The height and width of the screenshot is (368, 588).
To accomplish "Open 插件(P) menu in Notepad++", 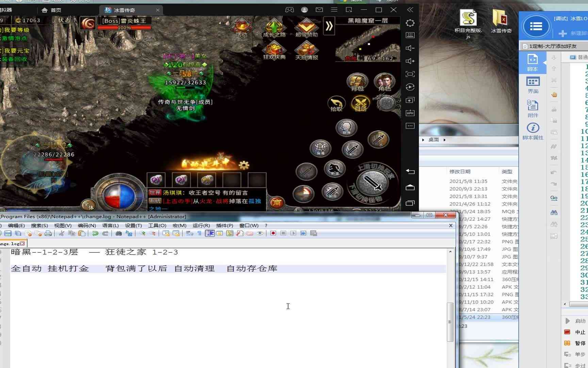I will pos(225,226).
